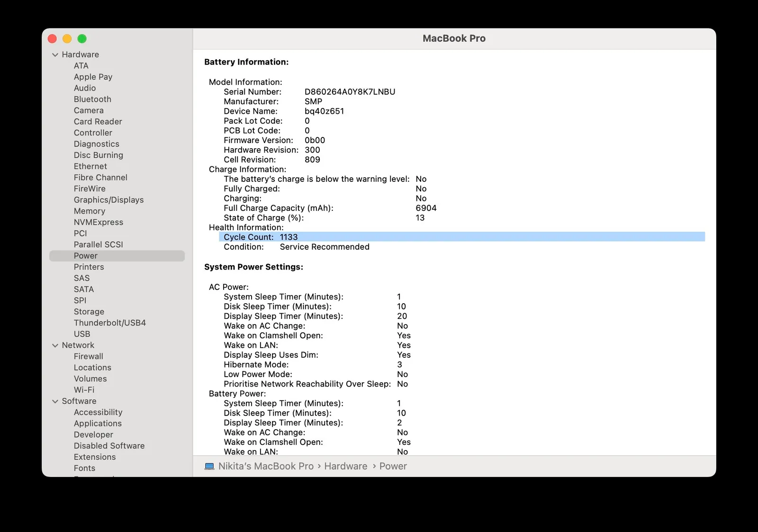Click Nikita's MacBook Pro in path bar

click(x=266, y=467)
